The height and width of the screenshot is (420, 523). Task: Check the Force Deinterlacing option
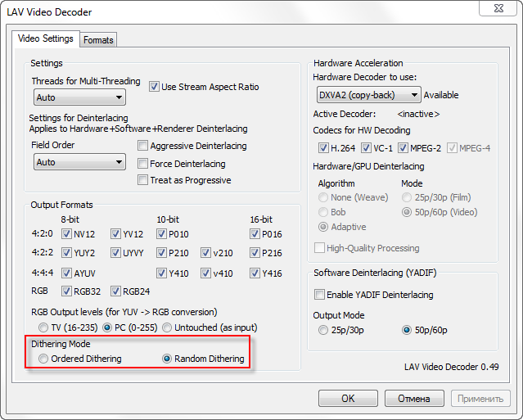tap(143, 163)
